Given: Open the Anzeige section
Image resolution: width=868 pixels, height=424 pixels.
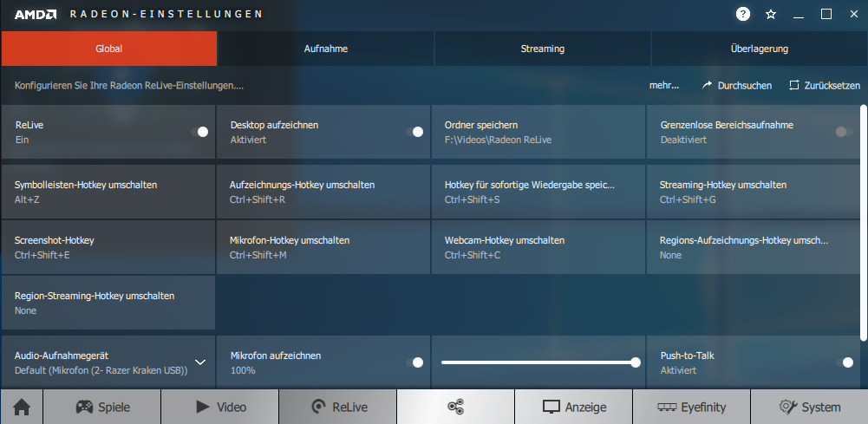Looking at the screenshot, I should [x=573, y=408].
